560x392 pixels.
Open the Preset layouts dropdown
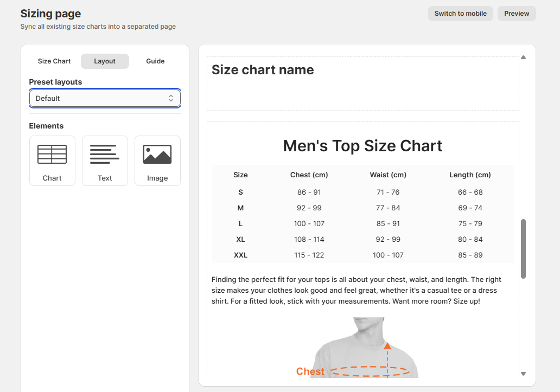click(105, 98)
